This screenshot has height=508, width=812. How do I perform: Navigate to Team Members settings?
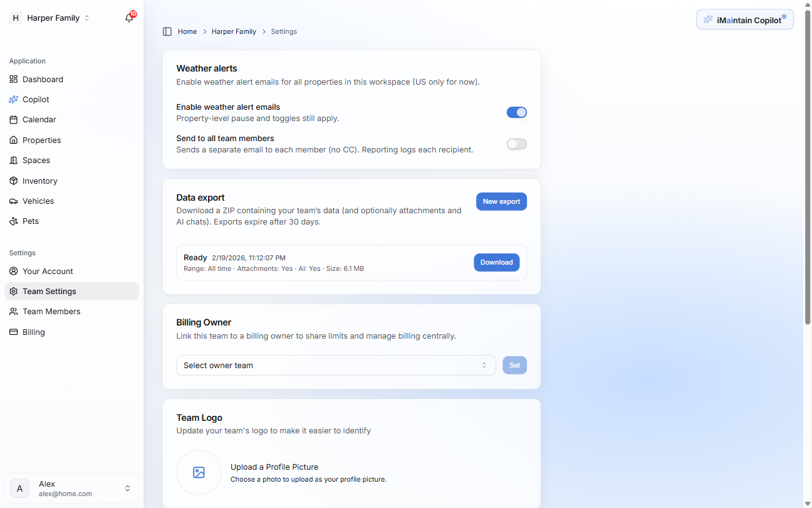[x=51, y=311]
